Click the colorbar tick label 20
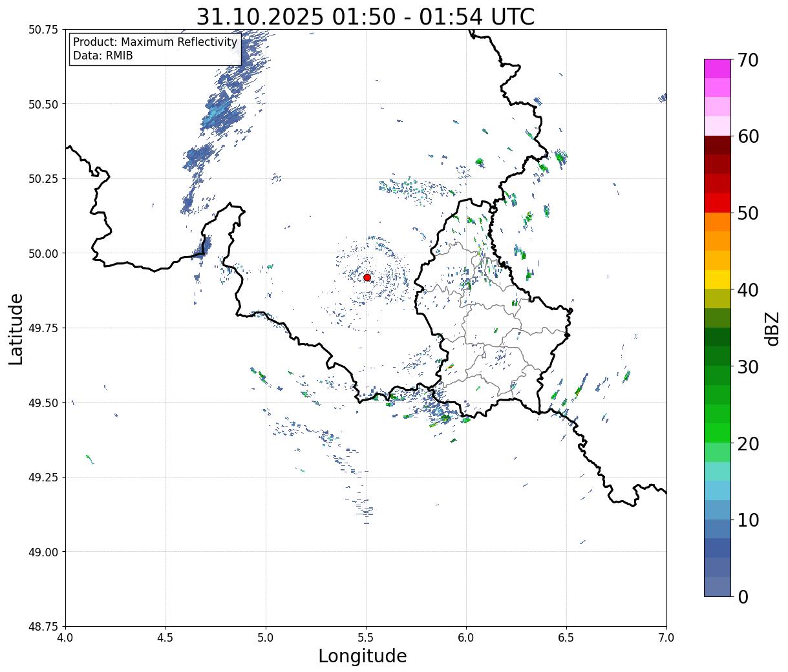This screenshot has height=672, width=788. 748,443
